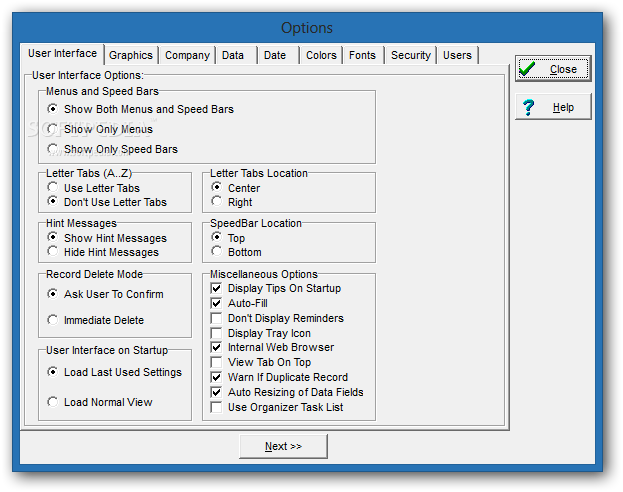
Task: Uncheck the Auto-Fill checkbox
Action: pyautogui.click(x=217, y=303)
